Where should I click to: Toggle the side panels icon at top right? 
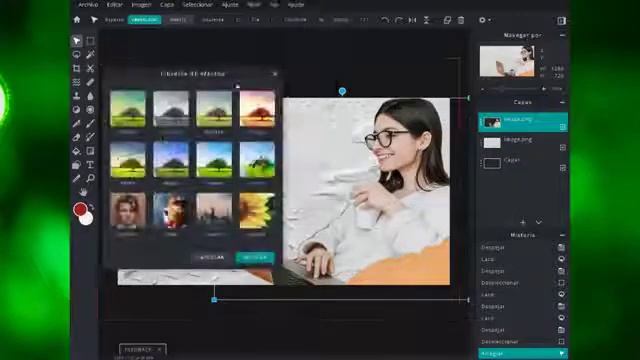pyautogui.click(x=561, y=21)
